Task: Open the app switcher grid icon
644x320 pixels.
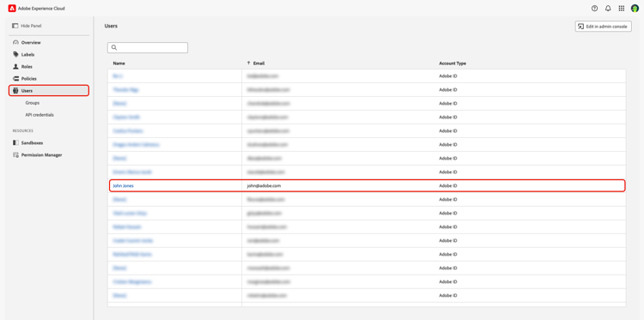Action: 622,9
